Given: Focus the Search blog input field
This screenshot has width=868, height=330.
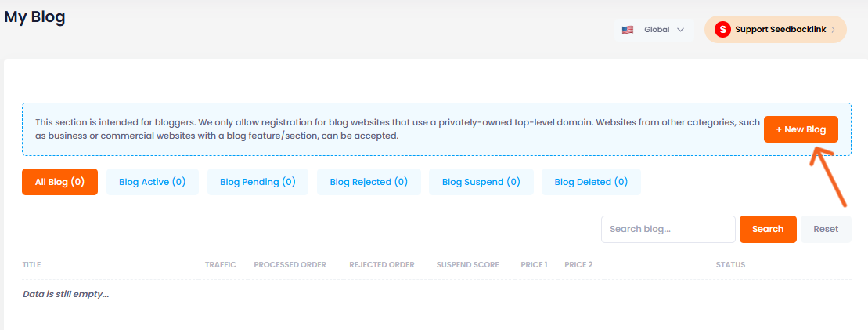Looking at the screenshot, I should point(668,229).
